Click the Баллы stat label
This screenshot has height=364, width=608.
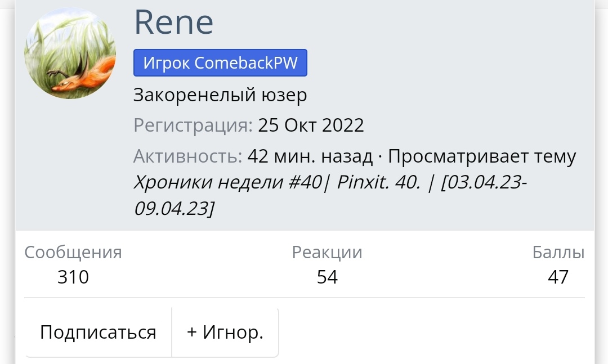[558, 252]
